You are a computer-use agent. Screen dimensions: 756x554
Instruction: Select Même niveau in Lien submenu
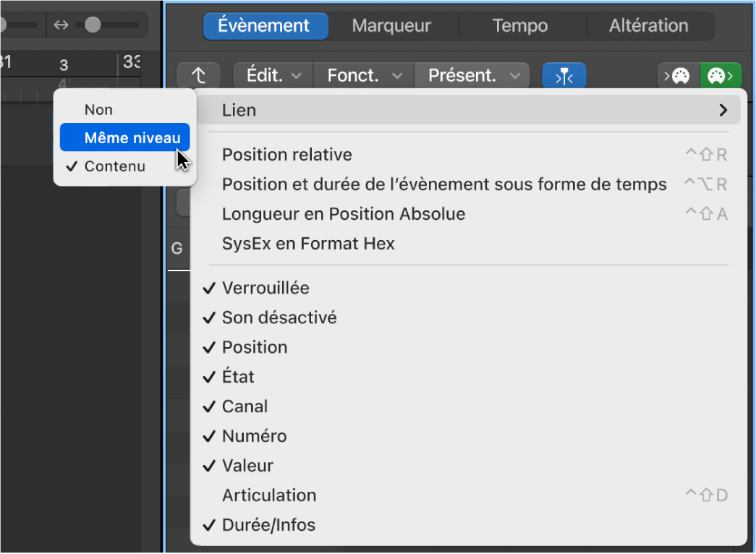pos(132,138)
